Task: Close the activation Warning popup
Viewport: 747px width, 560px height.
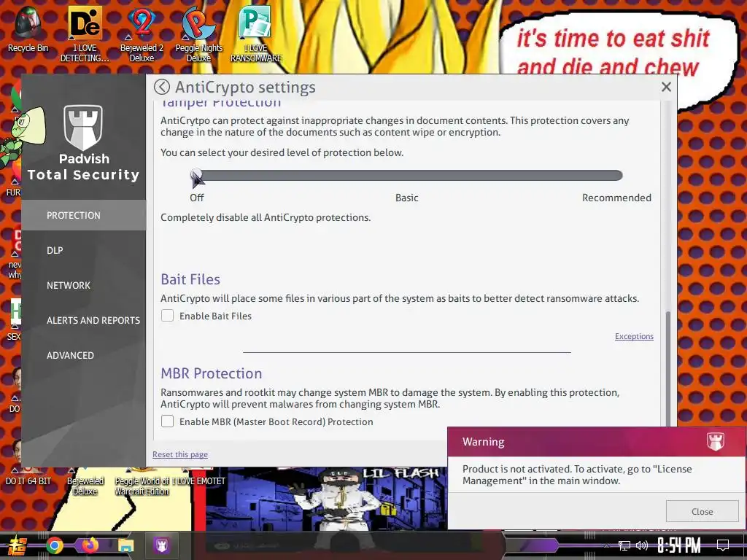Action: point(702,511)
